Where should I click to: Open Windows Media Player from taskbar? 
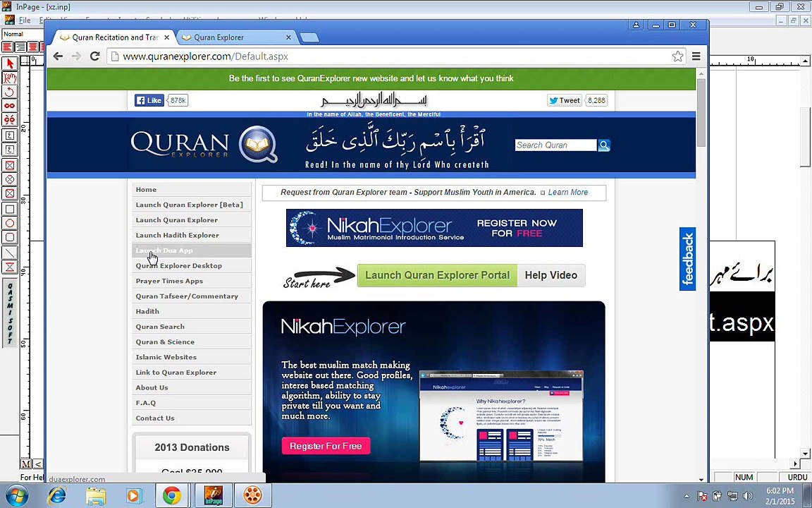pos(134,495)
